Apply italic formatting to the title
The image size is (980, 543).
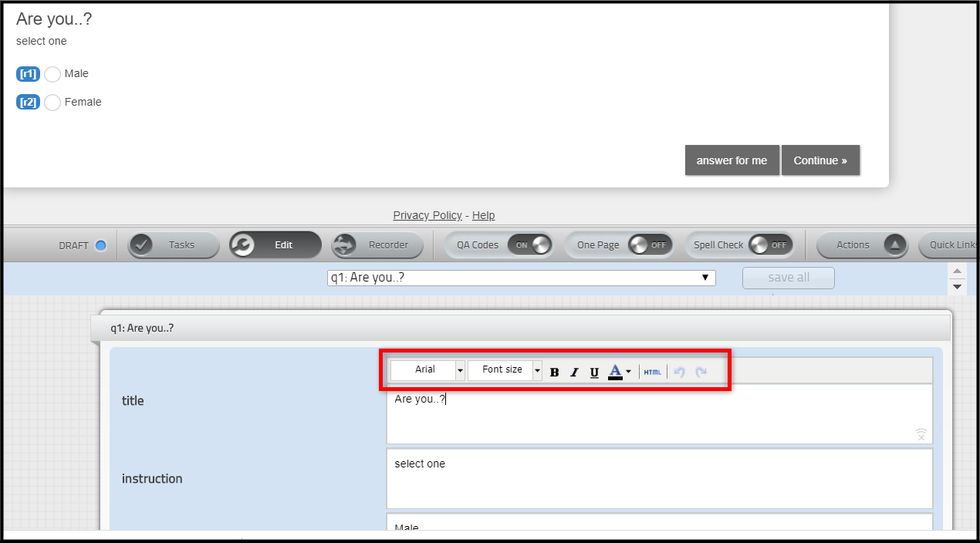pos(574,373)
